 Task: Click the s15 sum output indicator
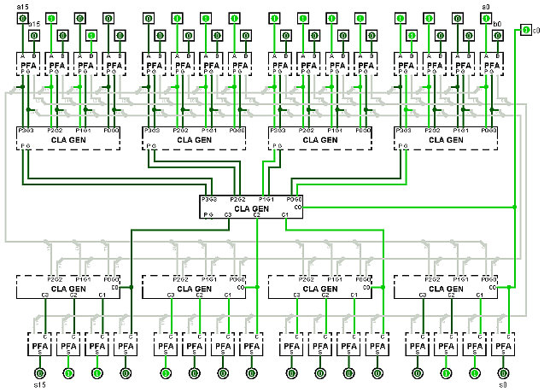pyautogui.click(x=39, y=374)
